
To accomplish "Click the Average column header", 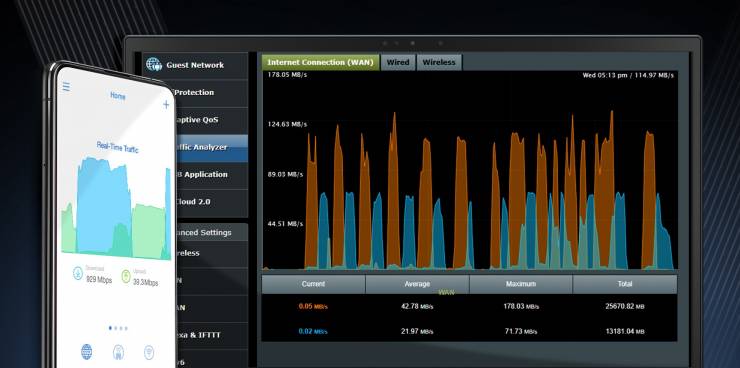I will point(417,284).
